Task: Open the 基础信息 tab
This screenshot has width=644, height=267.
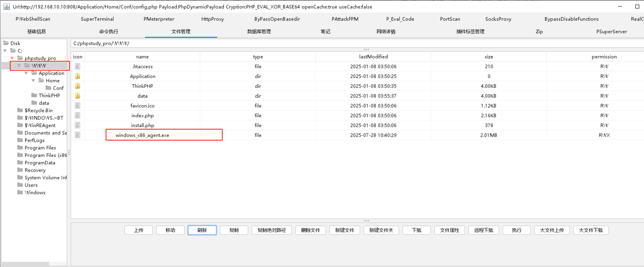Action: [x=37, y=32]
